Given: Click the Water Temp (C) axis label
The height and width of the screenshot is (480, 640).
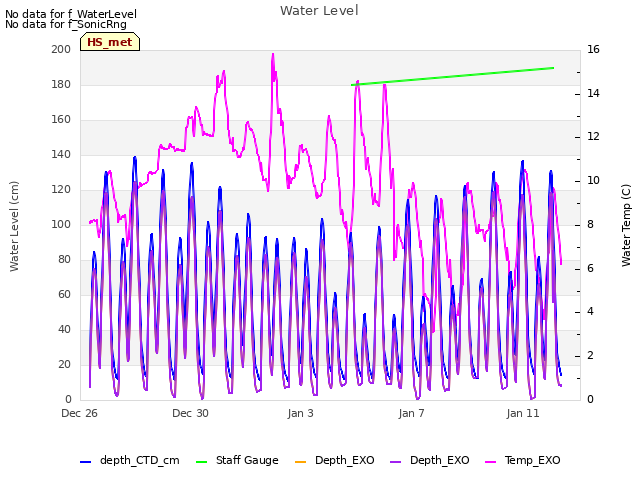Looking at the screenshot, I should tap(626, 225).
